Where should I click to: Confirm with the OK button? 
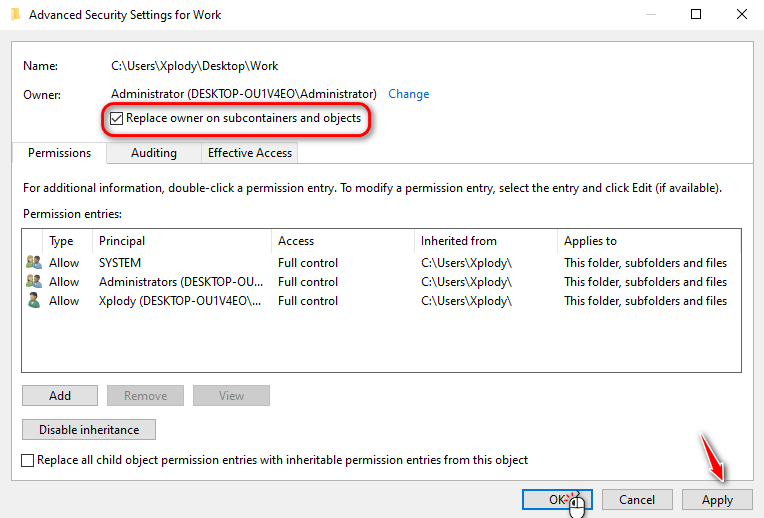(557, 499)
